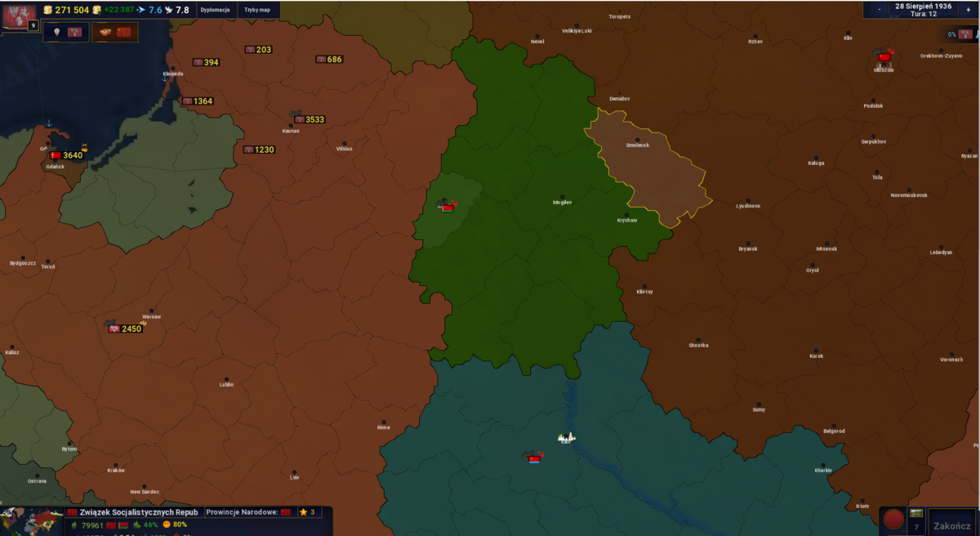Select the army of 1364 near Klaipeda
Viewport: 980px width, 536px height.
coord(198,101)
